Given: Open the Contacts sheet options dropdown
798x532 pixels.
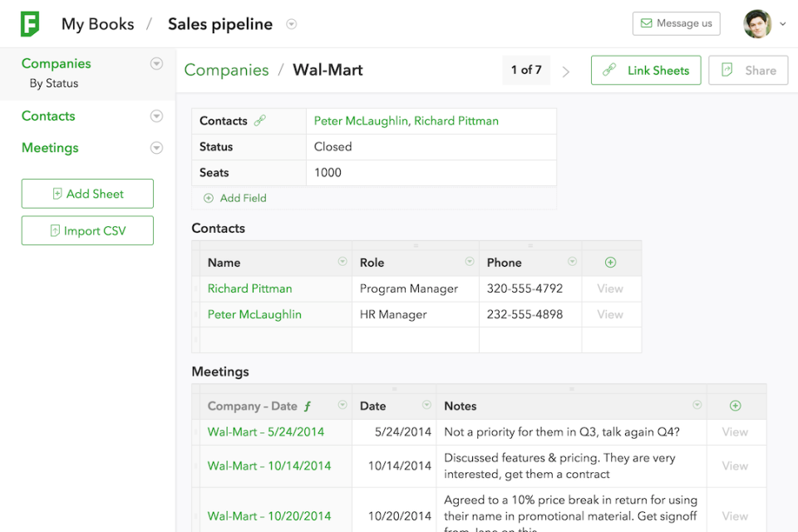Looking at the screenshot, I should [156, 116].
